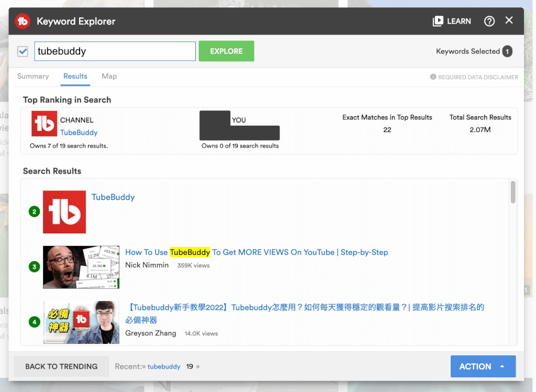Switch to the Map tab
The width and height of the screenshot is (536, 392).
[x=109, y=76]
